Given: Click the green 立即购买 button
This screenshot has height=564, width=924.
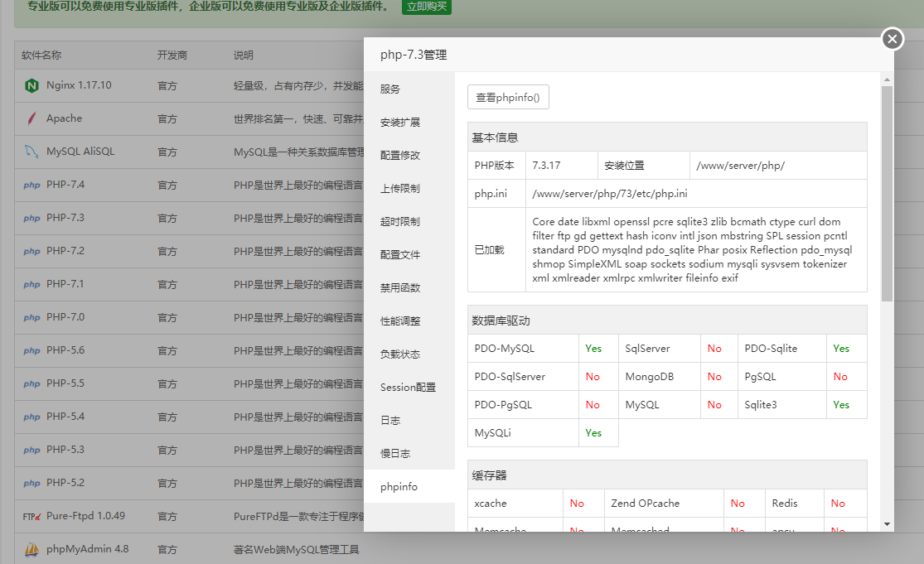Looking at the screenshot, I should click(x=427, y=7).
